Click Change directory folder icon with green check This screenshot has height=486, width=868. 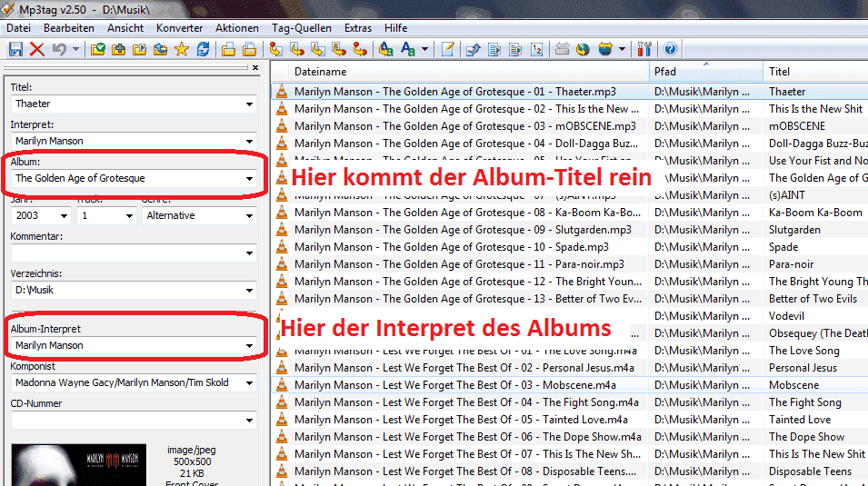coord(98,49)
